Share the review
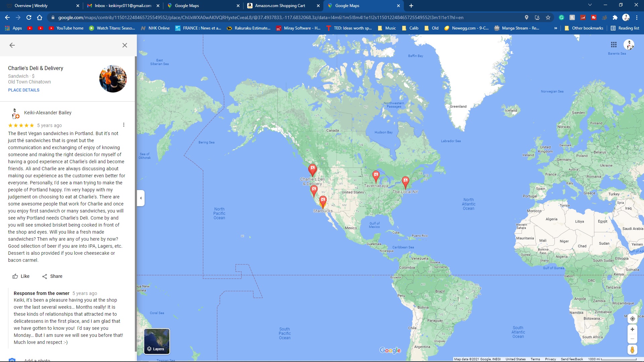The width and height of the screenshot is (644, 362). tap(52, 276)
